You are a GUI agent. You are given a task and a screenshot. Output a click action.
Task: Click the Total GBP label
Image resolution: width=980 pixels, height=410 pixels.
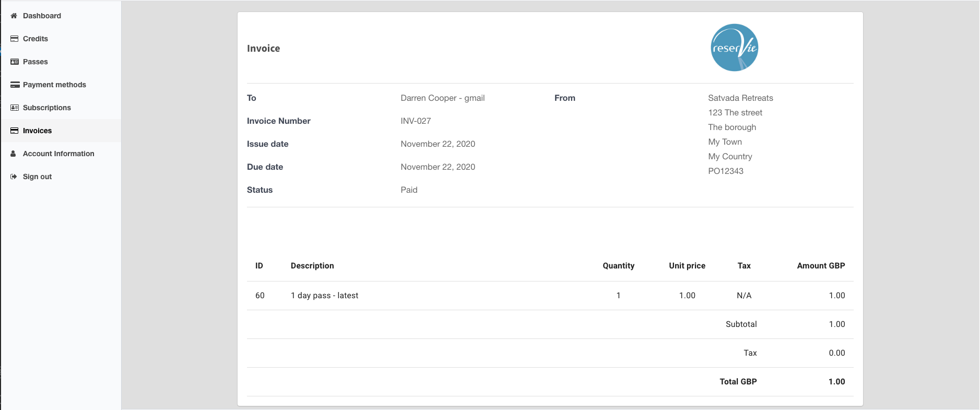point(738,382)
